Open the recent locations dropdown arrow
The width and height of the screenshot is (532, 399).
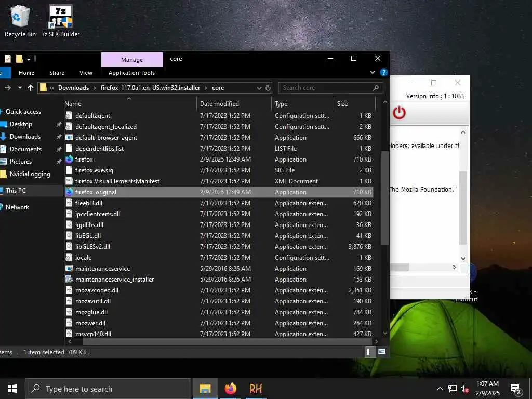pyautogui.click(x=20, y=87)
